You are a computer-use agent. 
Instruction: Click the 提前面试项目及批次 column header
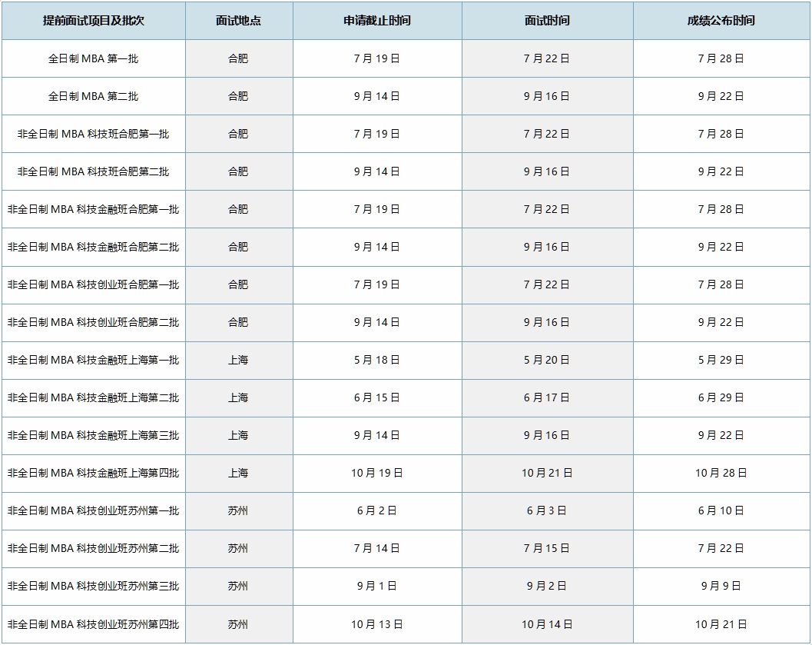[x=93, y=21]
